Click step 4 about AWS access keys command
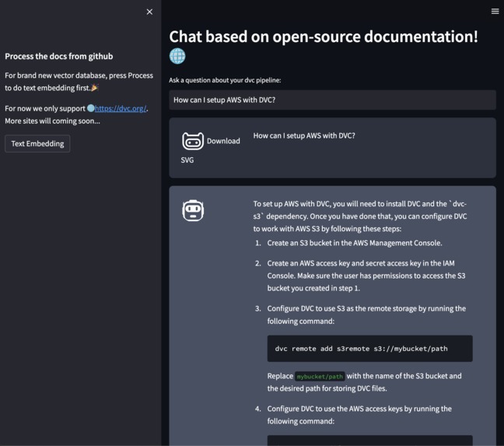504x446 pixels. coord(359,415)
